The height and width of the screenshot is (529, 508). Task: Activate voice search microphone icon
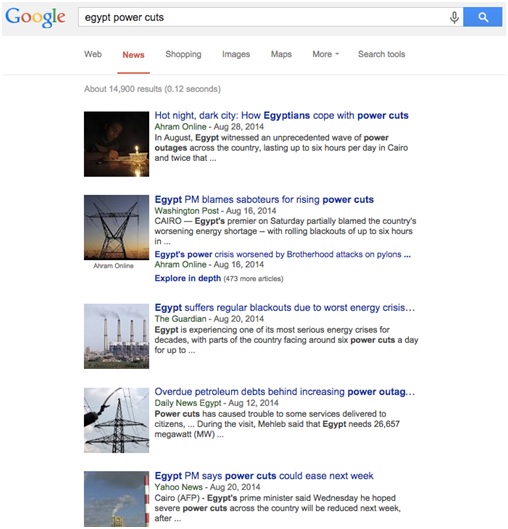(x=454, y=17)
